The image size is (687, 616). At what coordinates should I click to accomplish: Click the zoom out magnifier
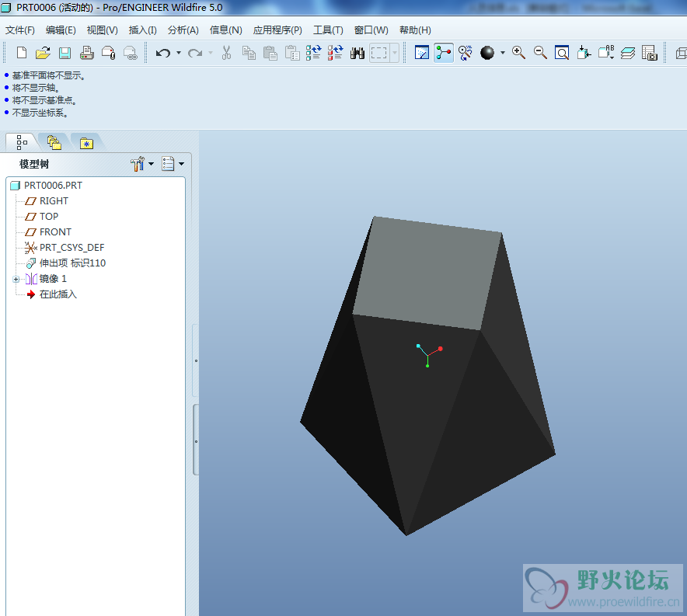click(x=540, y=53)
